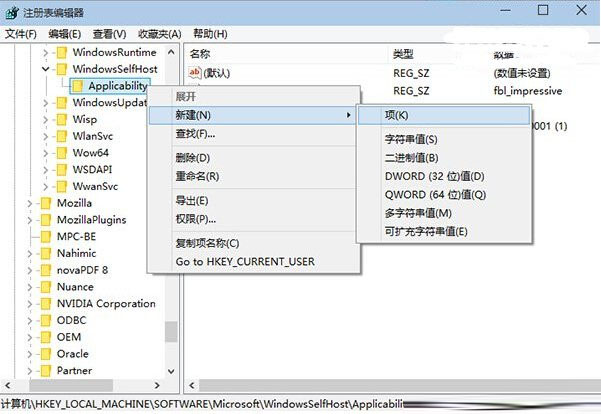
Task: Click the WindowsRuntime folder icon
Action: coord(60,52)
